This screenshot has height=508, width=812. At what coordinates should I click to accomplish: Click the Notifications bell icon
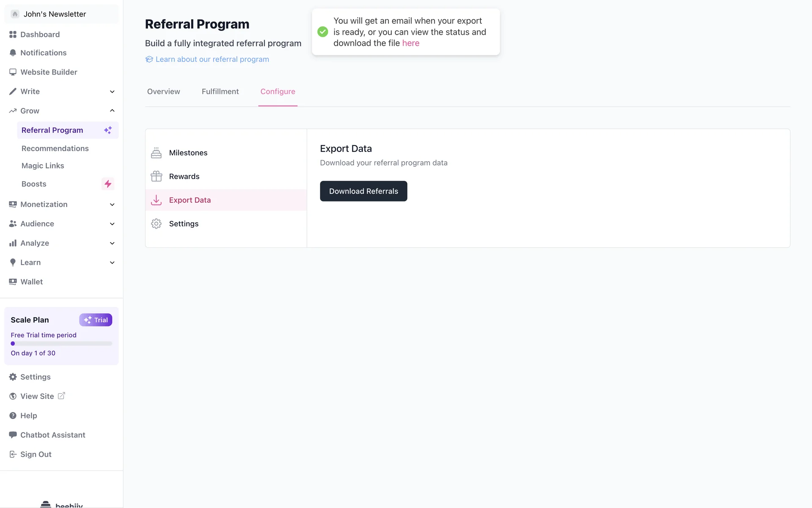click(13, 53)
